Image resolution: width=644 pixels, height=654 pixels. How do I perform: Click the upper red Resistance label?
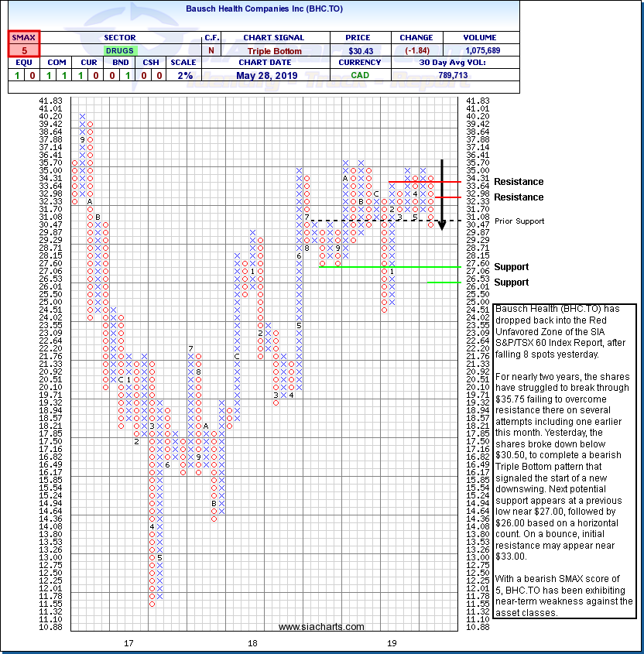pos(519,182)
